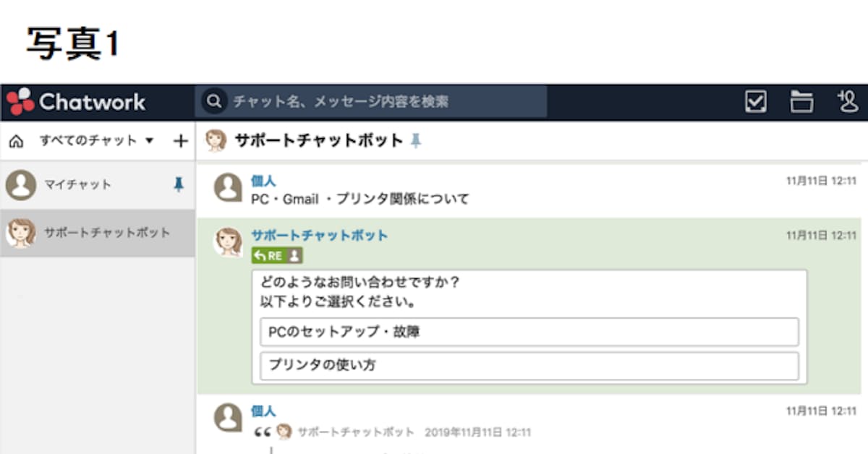Click the search magnifier icon
Screen dimensions: 868x454
click(213, 101)
